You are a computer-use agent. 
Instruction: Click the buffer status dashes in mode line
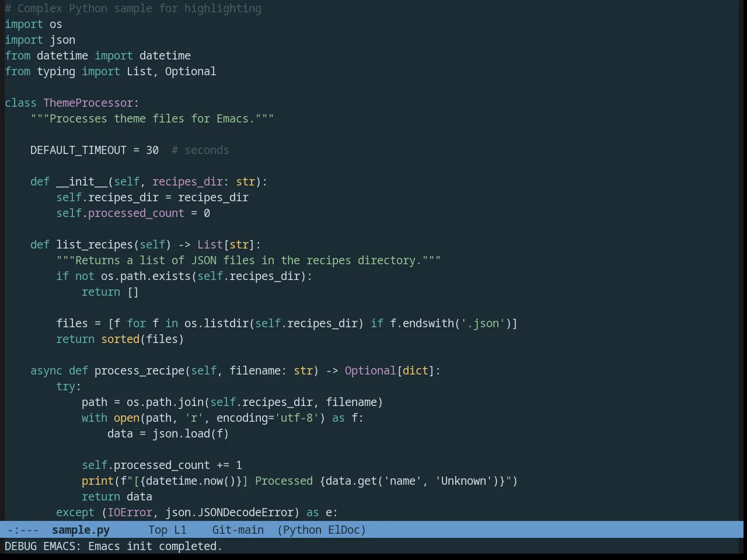(23, 530)
